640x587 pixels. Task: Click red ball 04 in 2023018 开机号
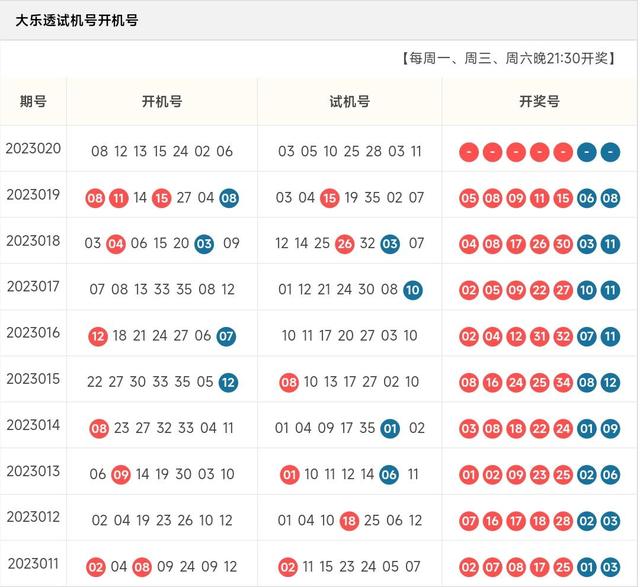116,244
